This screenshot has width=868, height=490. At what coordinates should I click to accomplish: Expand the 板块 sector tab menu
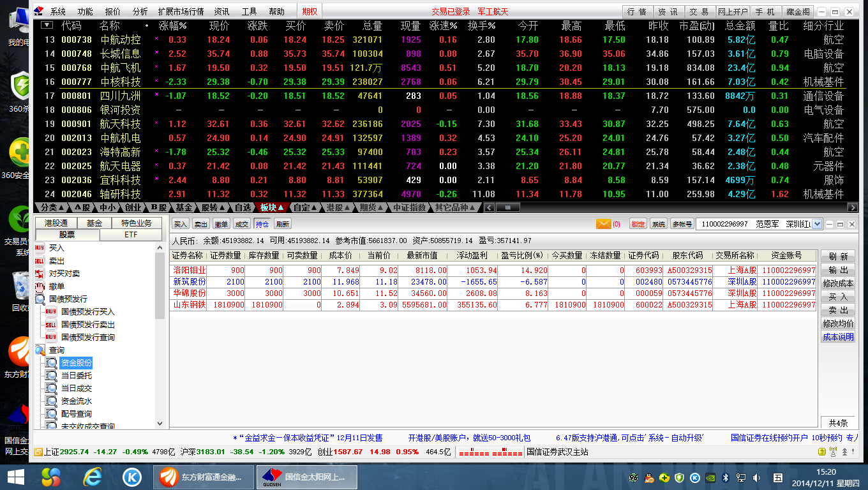[x=273, y=207]
